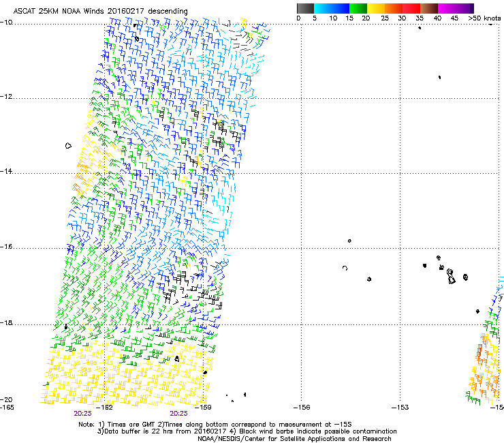504x443 pixels.
Task: Click the '-12' latitude axis label
Action: pos(6,96)
